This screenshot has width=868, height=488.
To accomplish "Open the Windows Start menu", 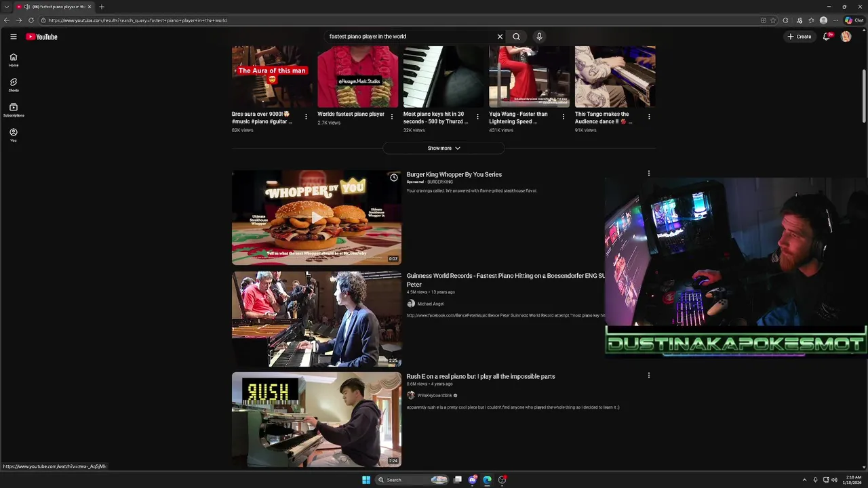I will (366, 480).
